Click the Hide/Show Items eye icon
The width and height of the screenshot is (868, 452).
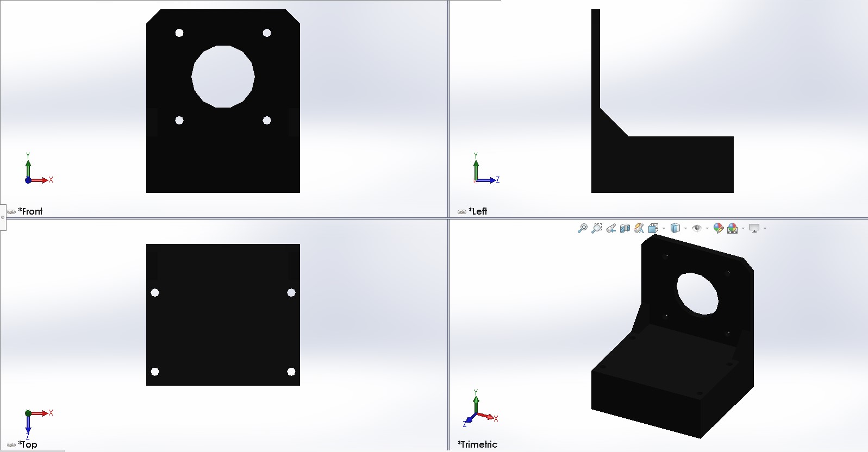pos(697,228)
